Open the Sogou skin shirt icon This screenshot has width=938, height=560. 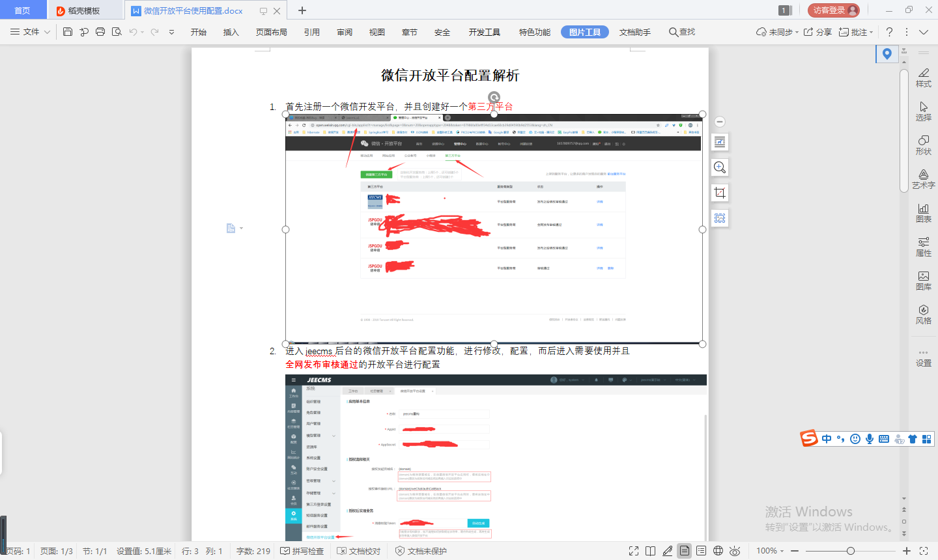click(x=913, y=439)
